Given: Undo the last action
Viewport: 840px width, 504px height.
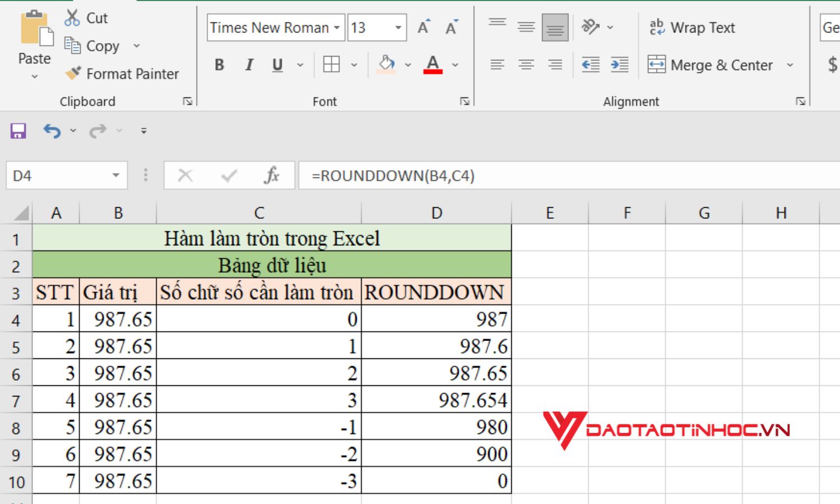Looking at the screenshot, I should [52, 130].
